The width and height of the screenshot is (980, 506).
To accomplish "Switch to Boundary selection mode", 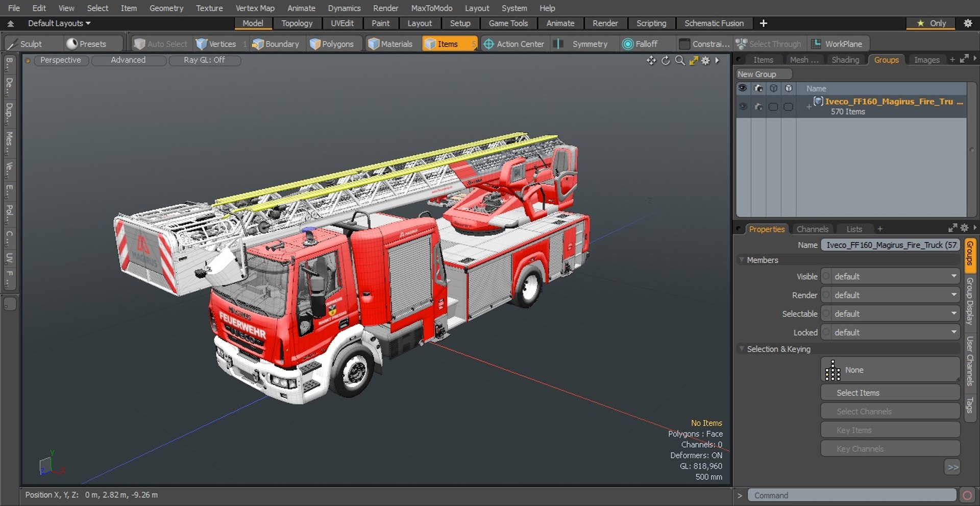I will click(x=276, y=44).
